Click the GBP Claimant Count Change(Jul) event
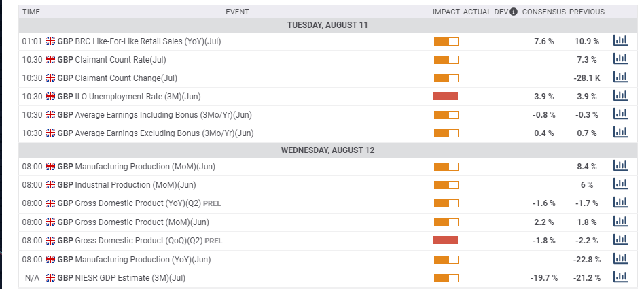644x289 pixels. (117, 78)
